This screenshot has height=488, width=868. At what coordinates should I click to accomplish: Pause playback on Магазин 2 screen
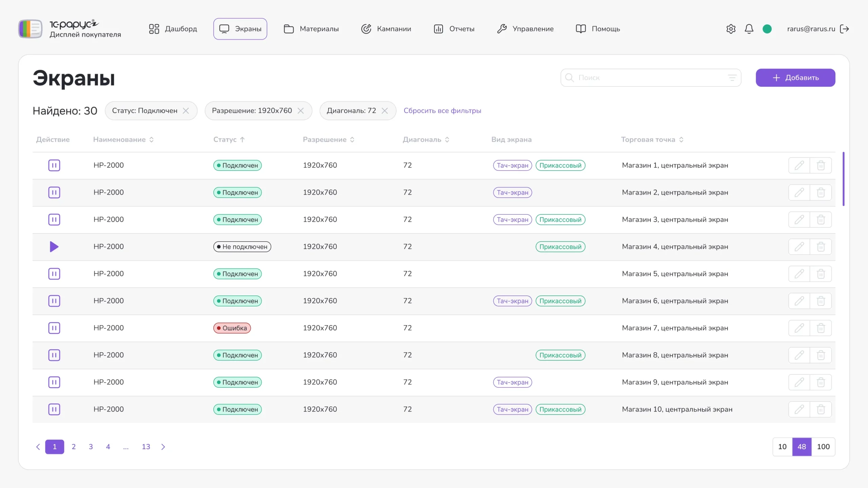click(54, 192)
